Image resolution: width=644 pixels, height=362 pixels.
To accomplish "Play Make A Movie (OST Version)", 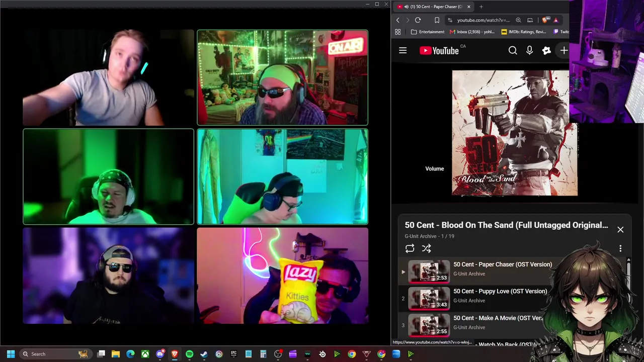I will pos(498,318).
